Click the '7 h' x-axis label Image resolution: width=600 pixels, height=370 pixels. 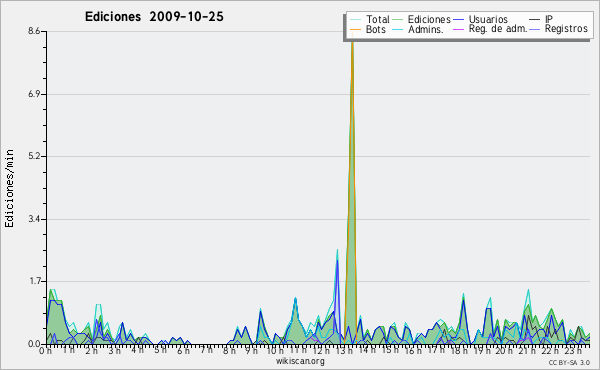(206, 350)
